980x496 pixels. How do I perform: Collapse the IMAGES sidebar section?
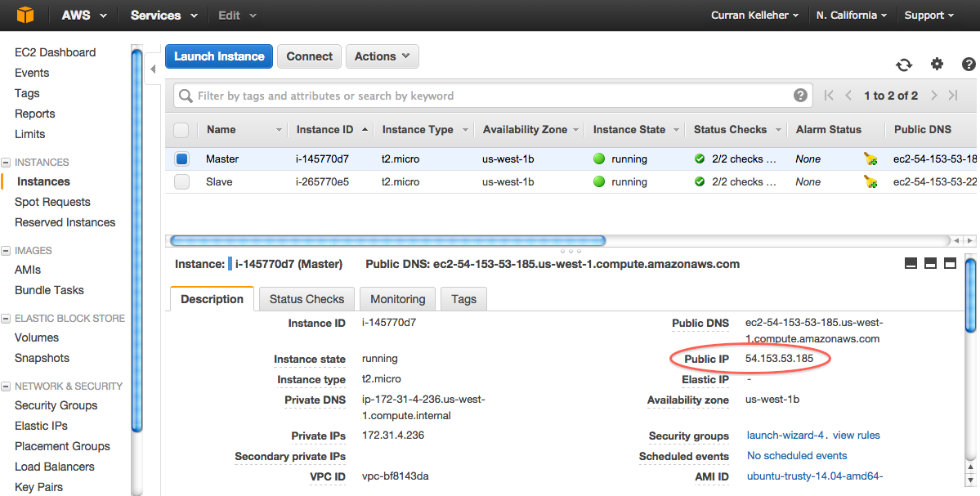[x=6, y=251]
